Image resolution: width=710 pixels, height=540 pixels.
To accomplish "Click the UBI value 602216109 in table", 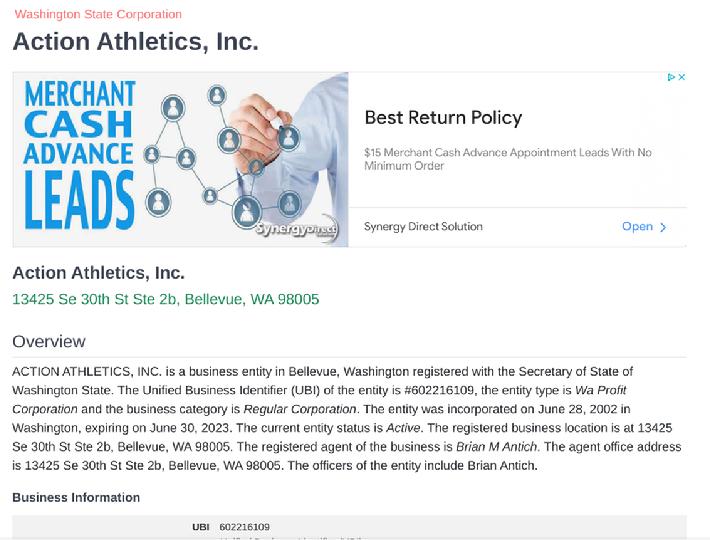I will [x=245, y=527].
